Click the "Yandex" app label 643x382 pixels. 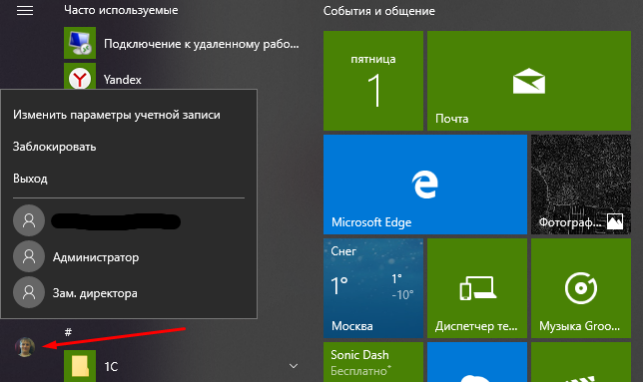(122, 80)
